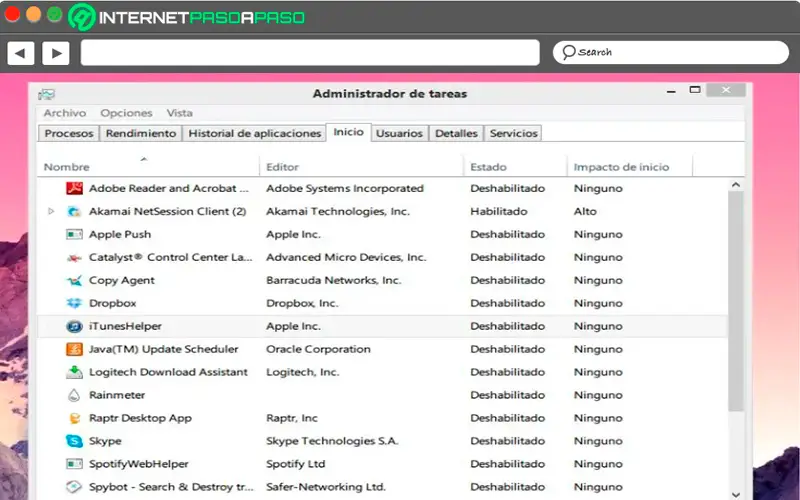
Task: Click the browser back arrow button
Action: pos(20,53)
